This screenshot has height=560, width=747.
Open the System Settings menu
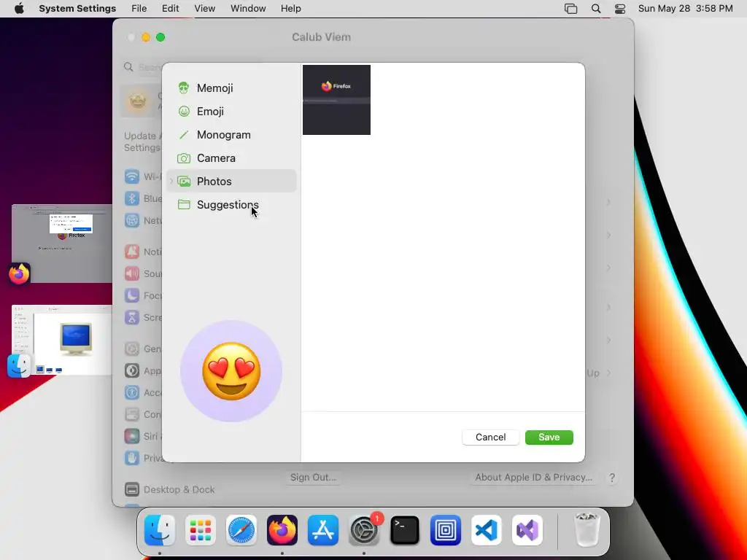(77, 9)
